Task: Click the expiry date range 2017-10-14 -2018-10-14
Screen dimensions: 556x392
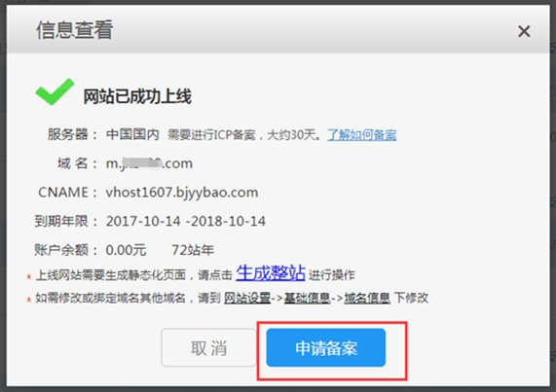Action: [186, 222]
